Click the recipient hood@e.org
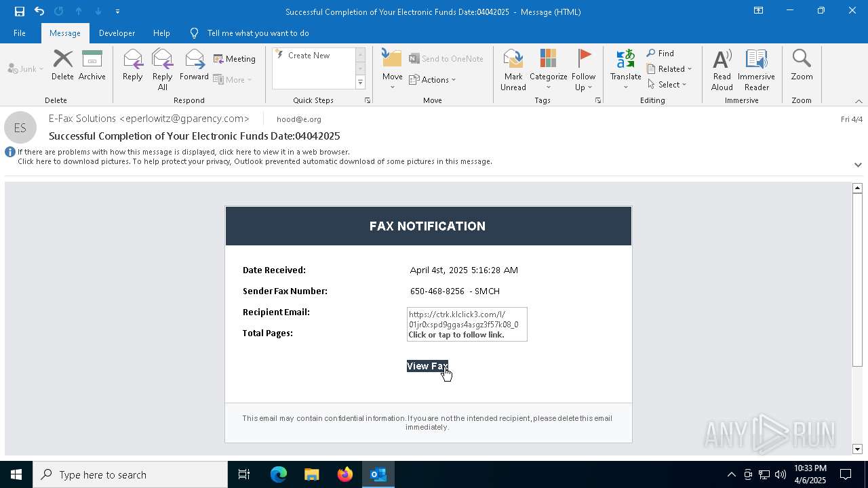 [x=299, y=119]
